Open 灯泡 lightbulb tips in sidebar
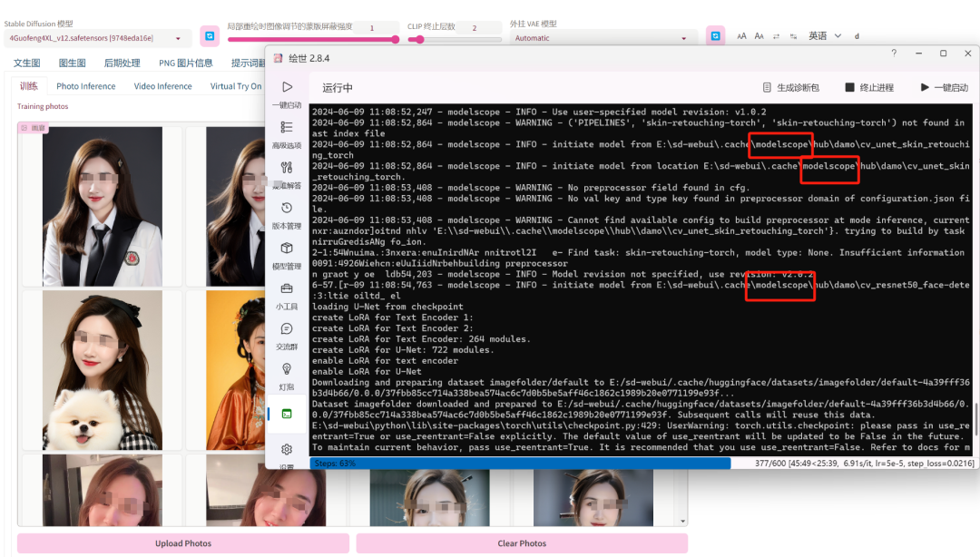 coord(287,376)
